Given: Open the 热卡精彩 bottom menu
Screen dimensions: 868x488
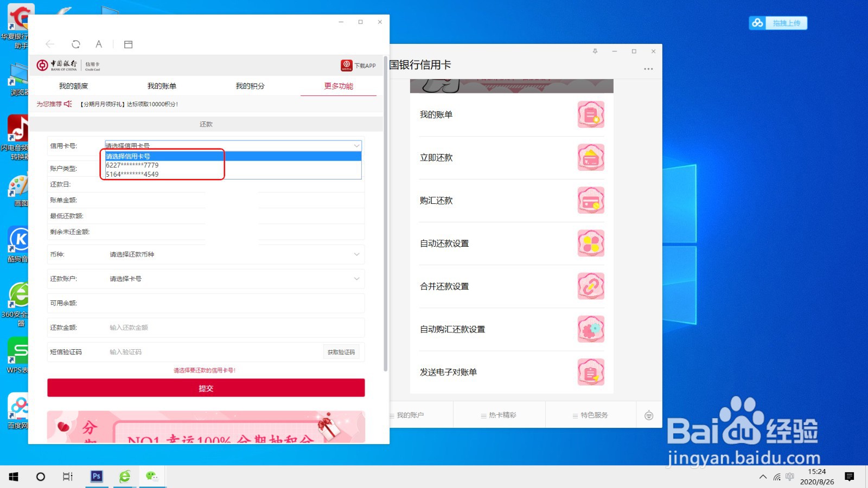Looking at the screenshot, I should click(x=499, y=415).
